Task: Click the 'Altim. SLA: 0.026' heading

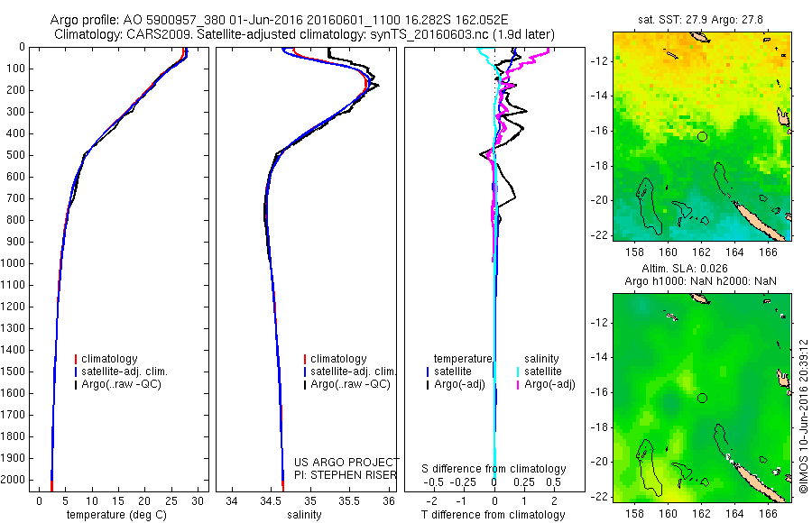Action: pos(685,269)
